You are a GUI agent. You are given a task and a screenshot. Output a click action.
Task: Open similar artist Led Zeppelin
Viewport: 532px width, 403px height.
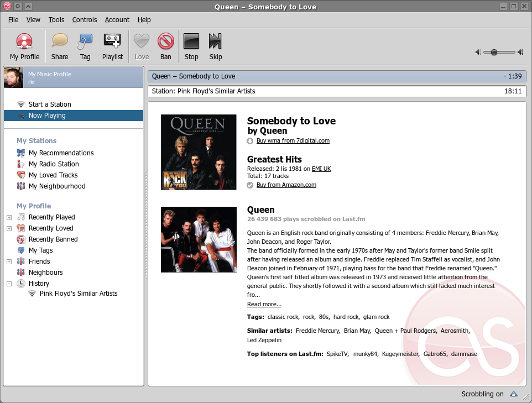(264, 340)
